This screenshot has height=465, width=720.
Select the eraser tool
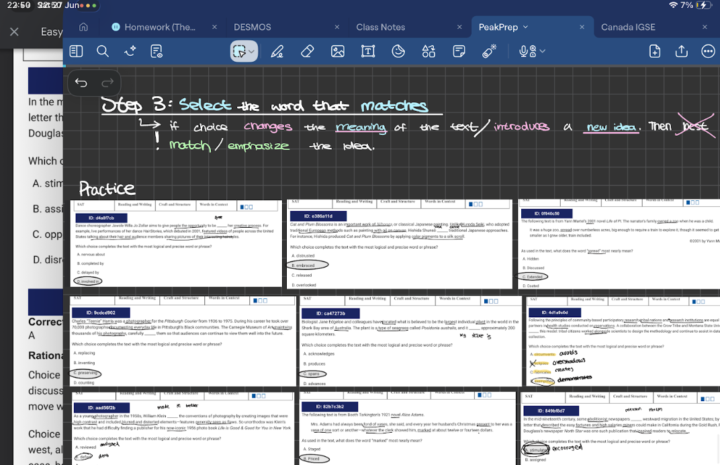[307, 51]
